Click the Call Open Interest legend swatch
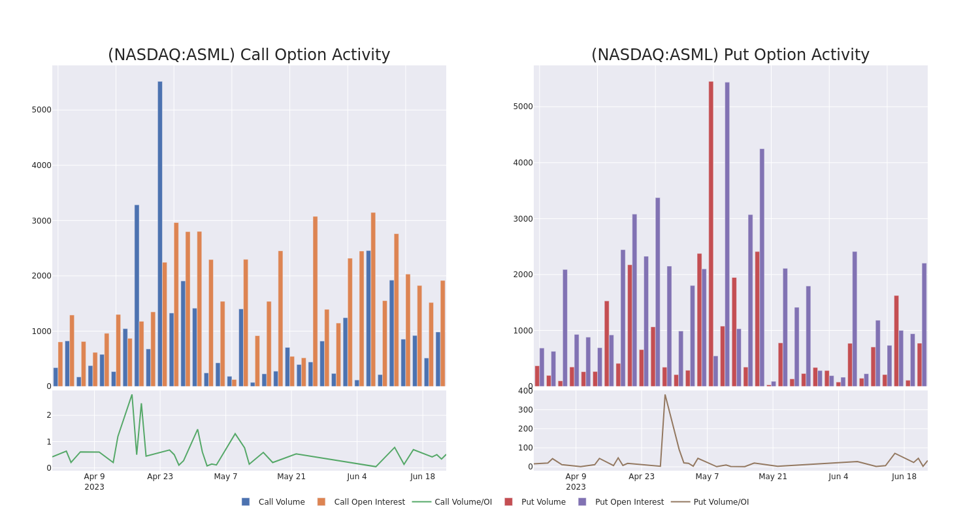Image resolution: width=980 pixels, height=523 pixels. pos(321,502)
